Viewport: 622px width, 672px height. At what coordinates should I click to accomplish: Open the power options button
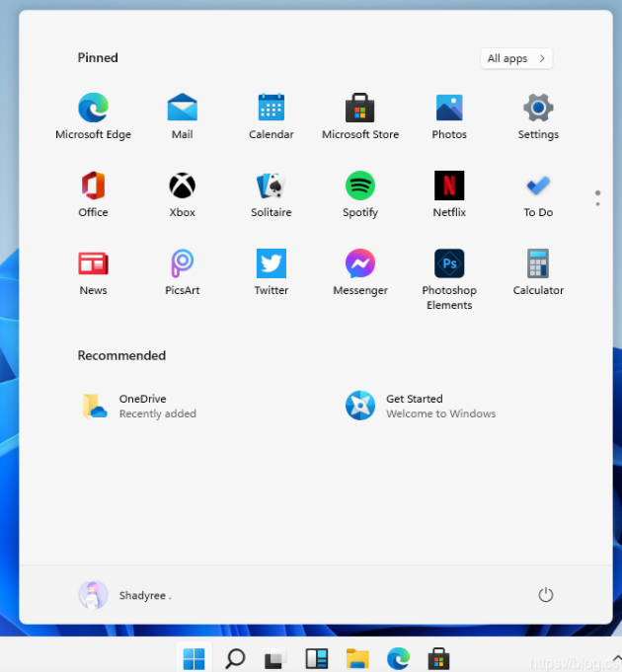546,595
